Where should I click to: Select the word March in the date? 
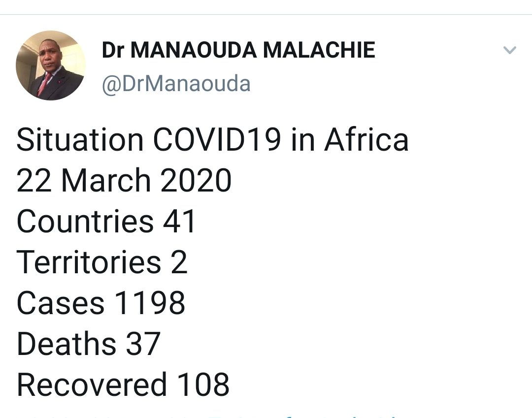point(106,180)
